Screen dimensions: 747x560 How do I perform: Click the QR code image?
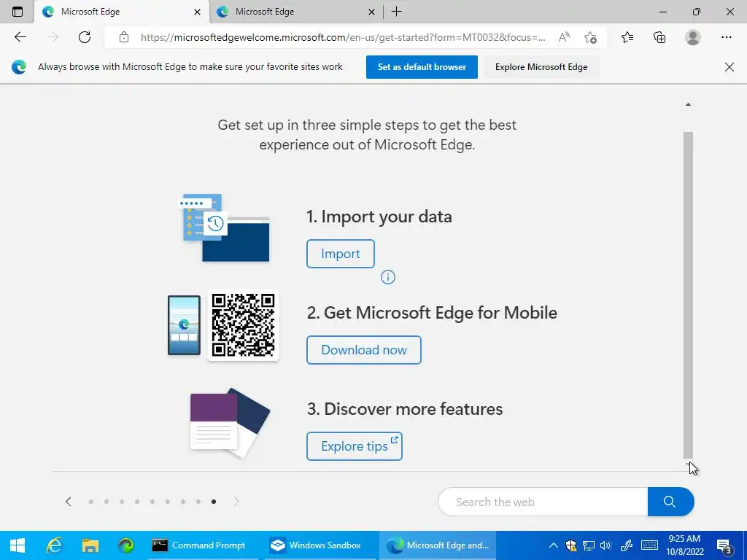(x=244, y=325)
